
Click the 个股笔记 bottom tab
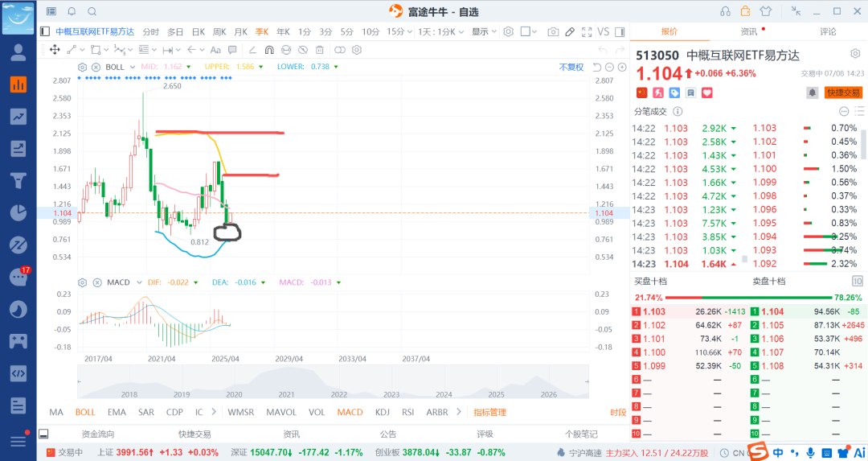581,434
